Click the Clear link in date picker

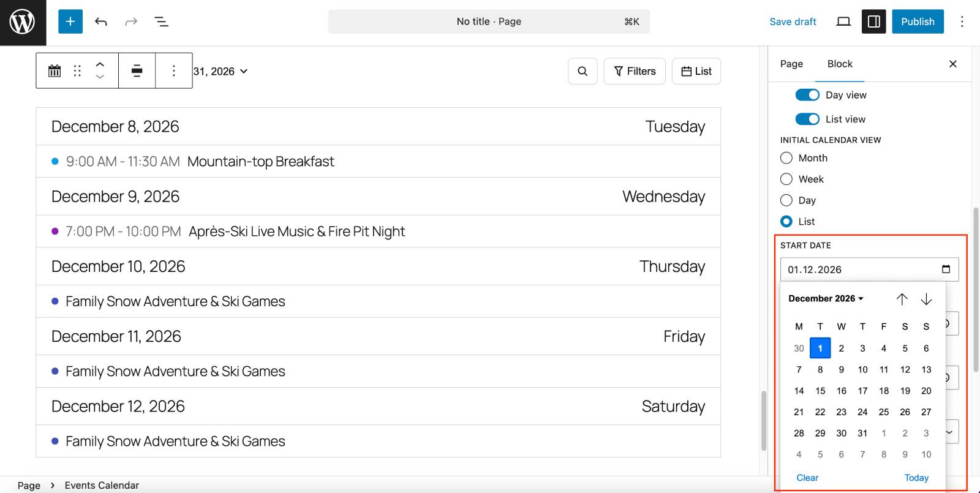pyautogui.click(x=807, y=478)
